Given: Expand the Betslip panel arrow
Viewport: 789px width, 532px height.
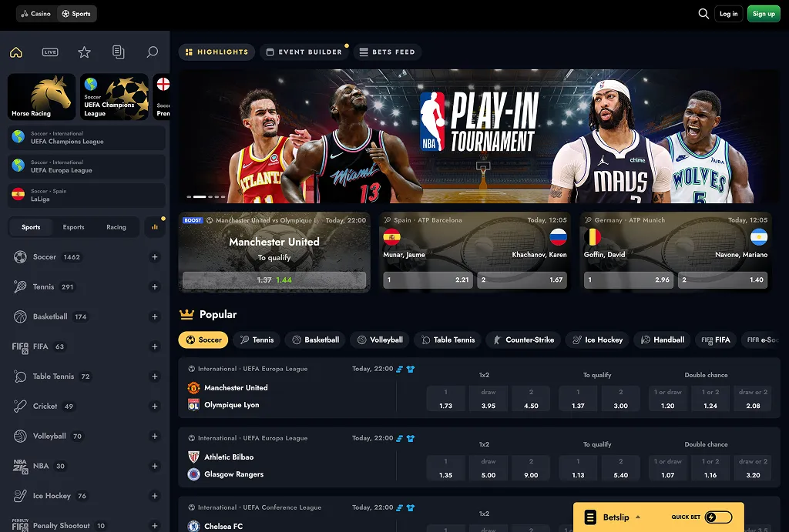Looking at the screenshot, I should [x=638, y=517].
